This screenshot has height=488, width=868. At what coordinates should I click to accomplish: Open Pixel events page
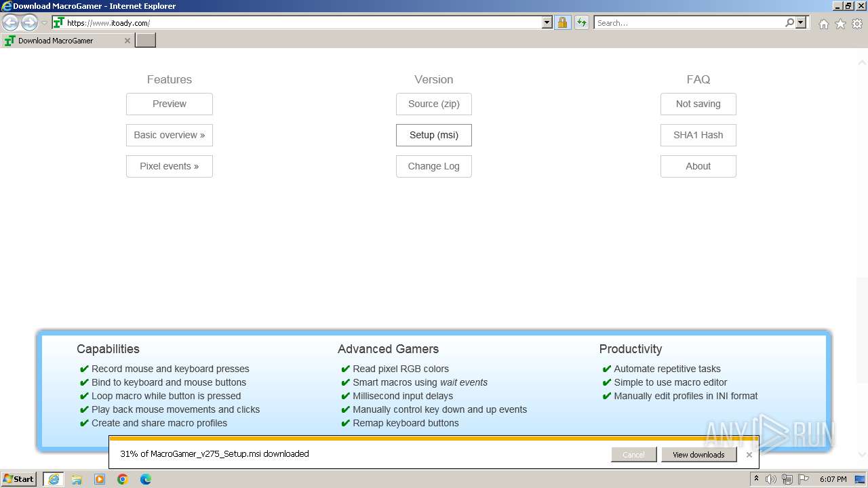(x=170, y=166)
